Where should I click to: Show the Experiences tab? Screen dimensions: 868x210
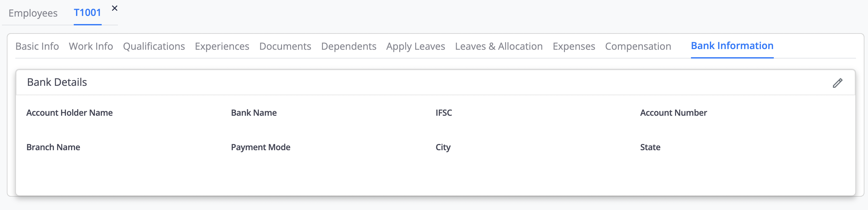point(222,46)
